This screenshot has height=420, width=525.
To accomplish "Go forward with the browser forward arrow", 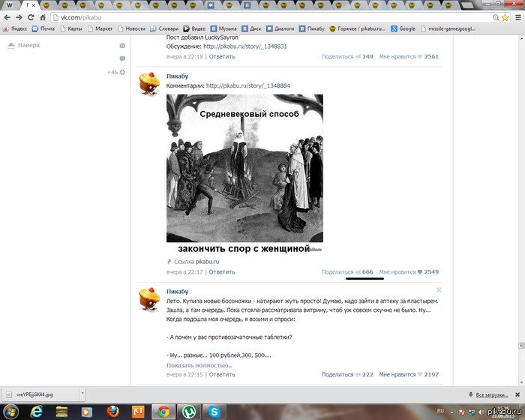I will pos(19,17).
